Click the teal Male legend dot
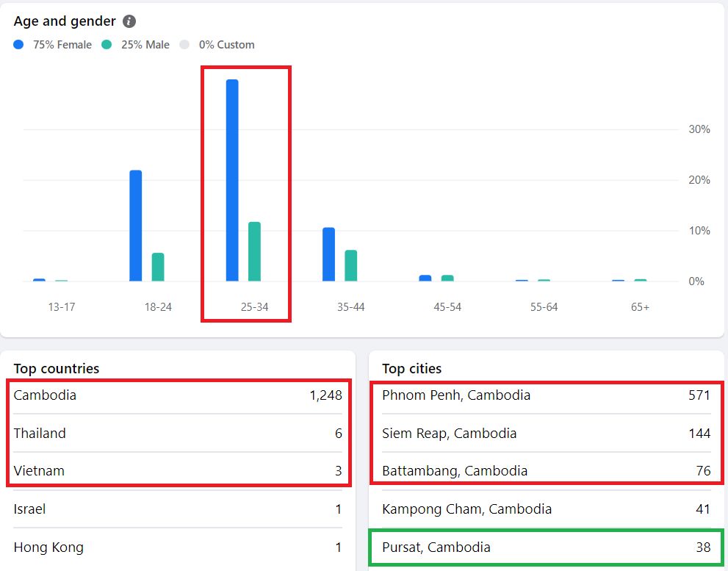 pos(107,45)
